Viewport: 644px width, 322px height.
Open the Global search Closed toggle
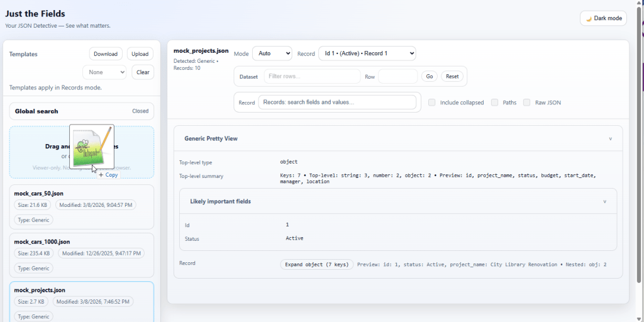point(140,111)
